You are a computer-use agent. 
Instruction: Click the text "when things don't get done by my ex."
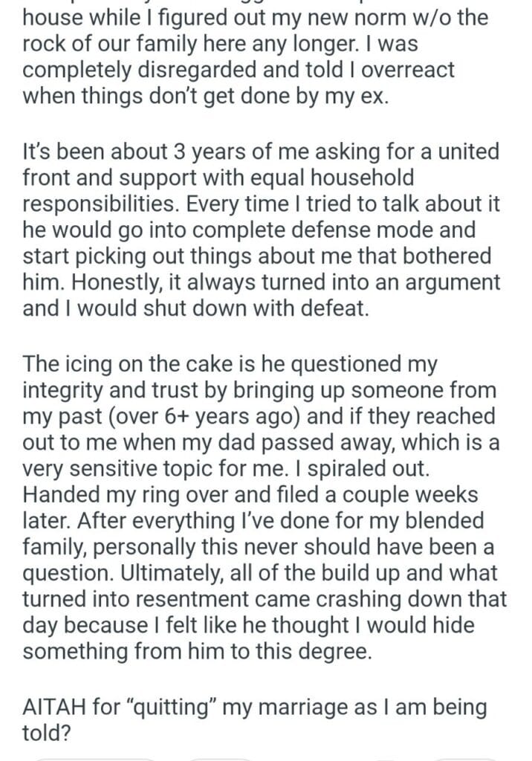pos(205,97)
